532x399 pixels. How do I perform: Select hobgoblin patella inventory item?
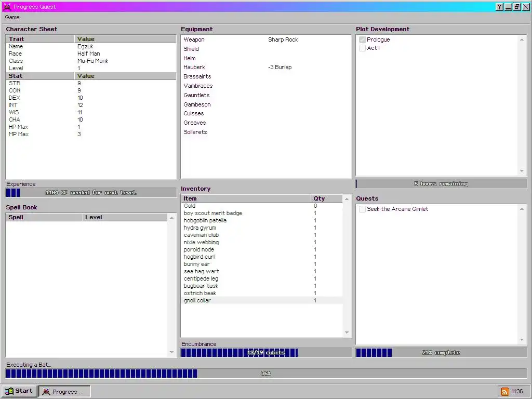coord(262,220)
